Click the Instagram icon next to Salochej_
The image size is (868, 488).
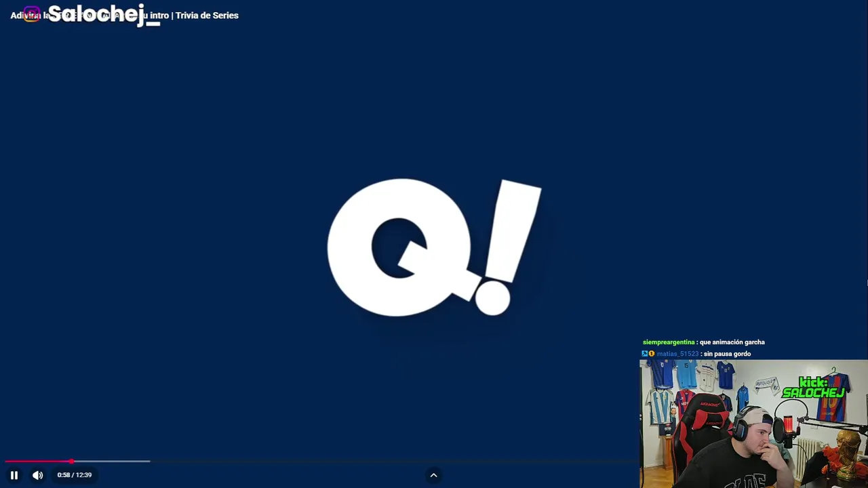point(32,14)
